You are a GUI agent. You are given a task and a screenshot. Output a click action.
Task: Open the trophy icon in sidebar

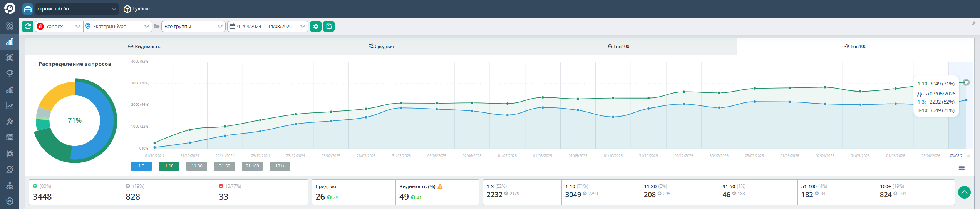tap(10, 74)
